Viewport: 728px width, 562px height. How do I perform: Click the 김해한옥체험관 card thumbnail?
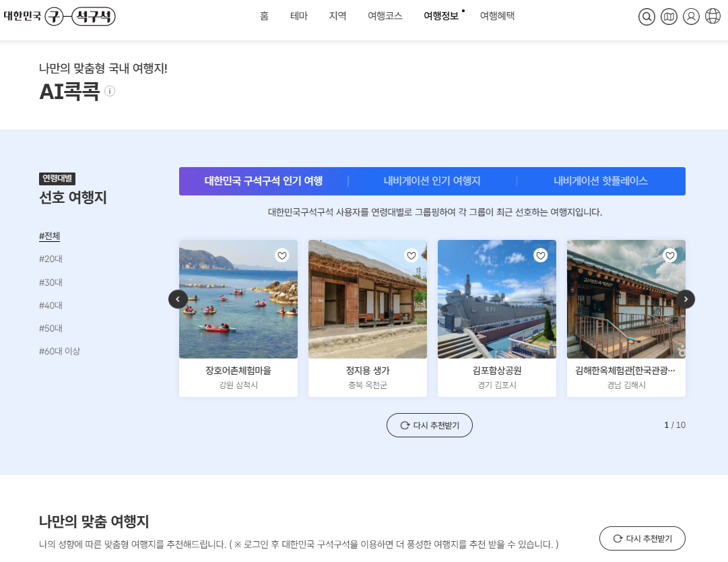(x=626, y=299)
